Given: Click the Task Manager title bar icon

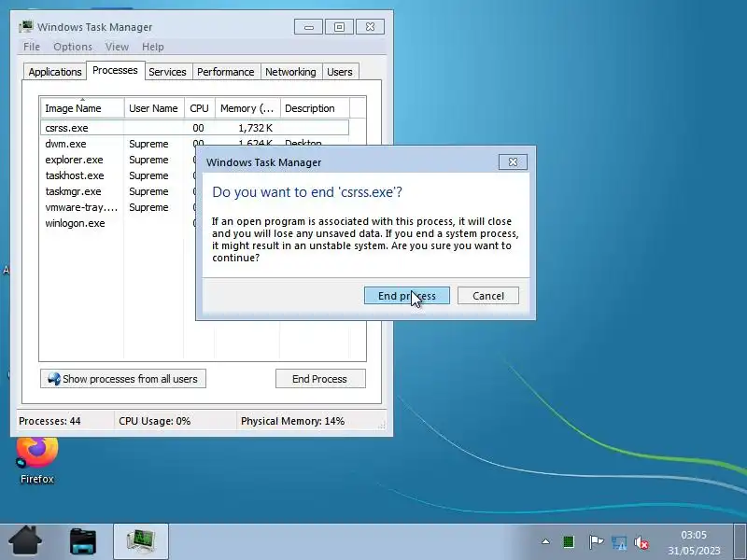Looking at the screenshot, I should (26, 27).
